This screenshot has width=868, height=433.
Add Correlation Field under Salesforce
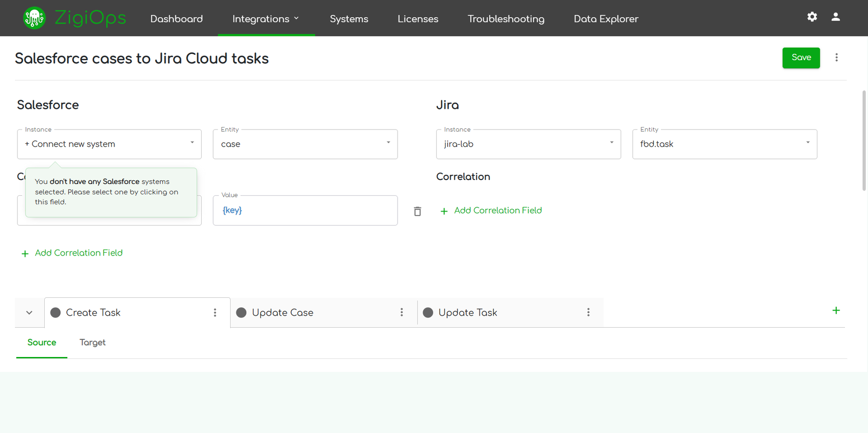[72, 253]
